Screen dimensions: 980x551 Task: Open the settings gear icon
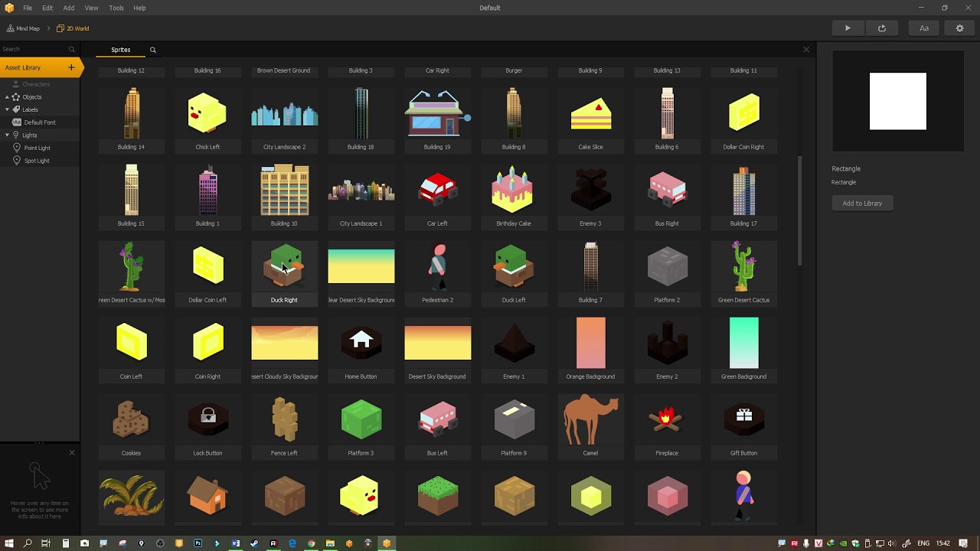[x=960, y=28]
